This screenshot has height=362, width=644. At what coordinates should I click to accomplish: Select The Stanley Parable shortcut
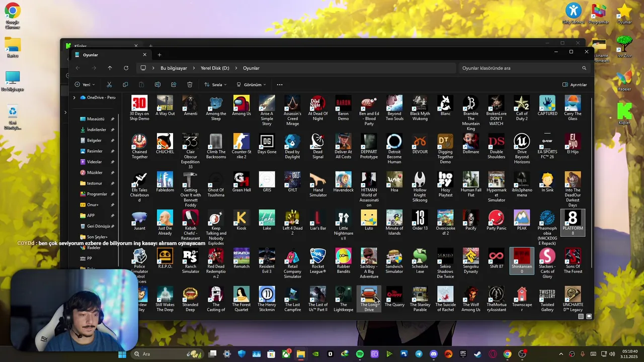(x=420, y=300)
